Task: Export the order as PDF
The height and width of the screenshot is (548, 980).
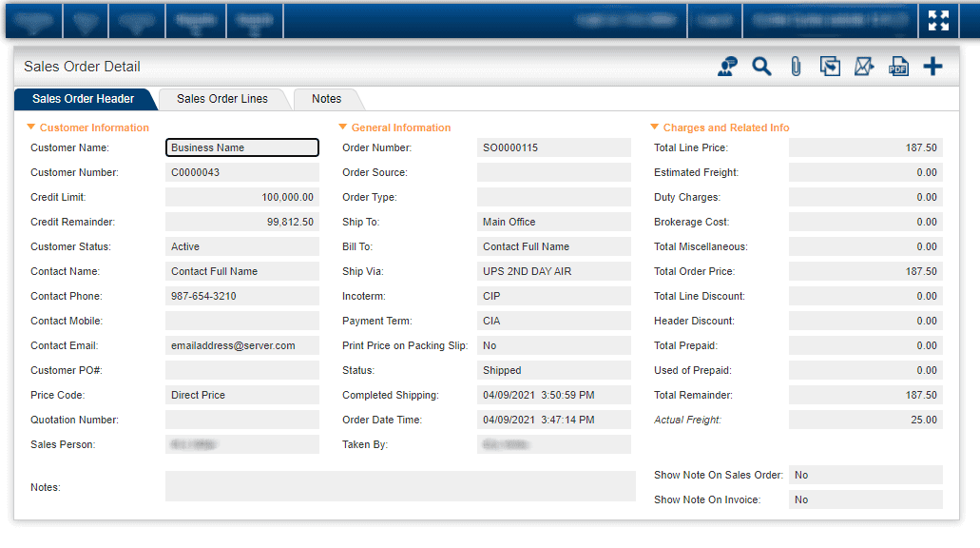Action: point(899,67)
